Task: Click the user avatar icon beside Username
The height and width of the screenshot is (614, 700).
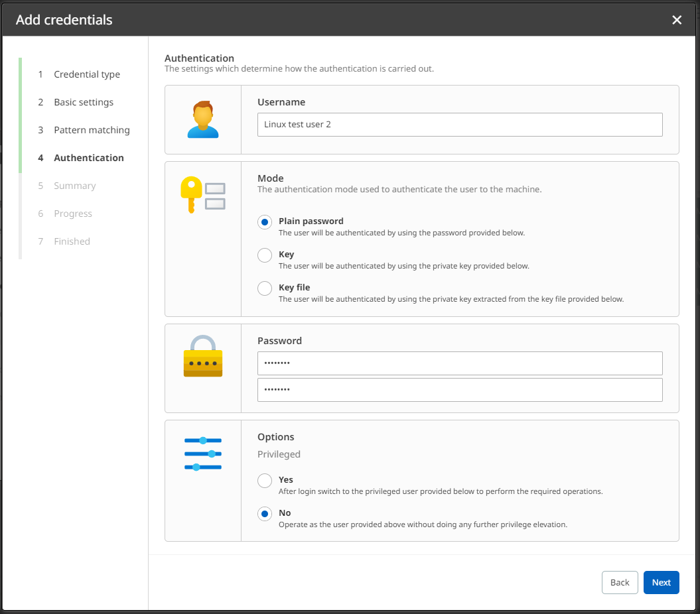Action: (202, 119)
